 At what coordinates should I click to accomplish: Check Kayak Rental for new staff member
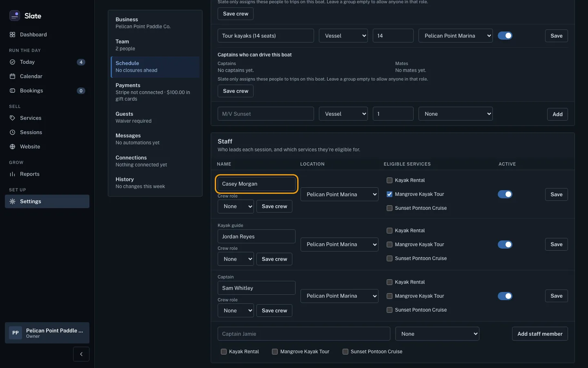pos(224,352)
